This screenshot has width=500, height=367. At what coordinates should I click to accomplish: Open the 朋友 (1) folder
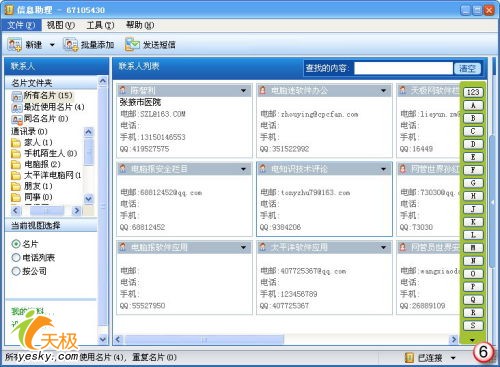[x=32, y=186]
